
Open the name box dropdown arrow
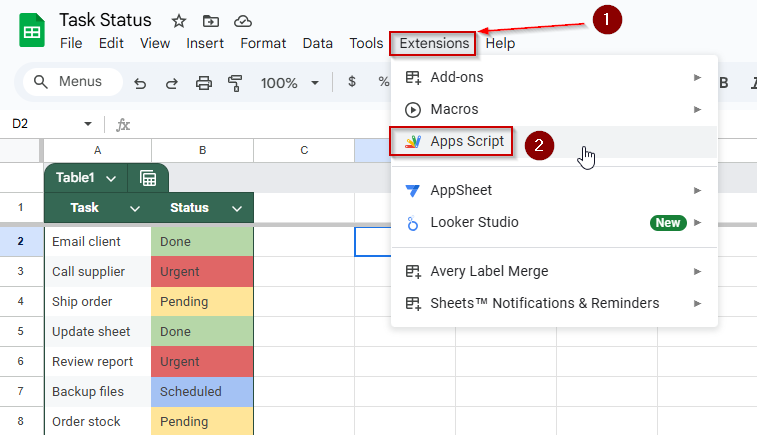coord(88,124)
